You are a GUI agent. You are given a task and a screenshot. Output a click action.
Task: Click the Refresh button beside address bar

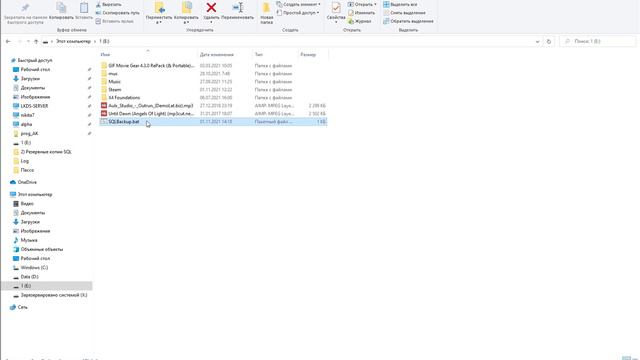(549, 41)
